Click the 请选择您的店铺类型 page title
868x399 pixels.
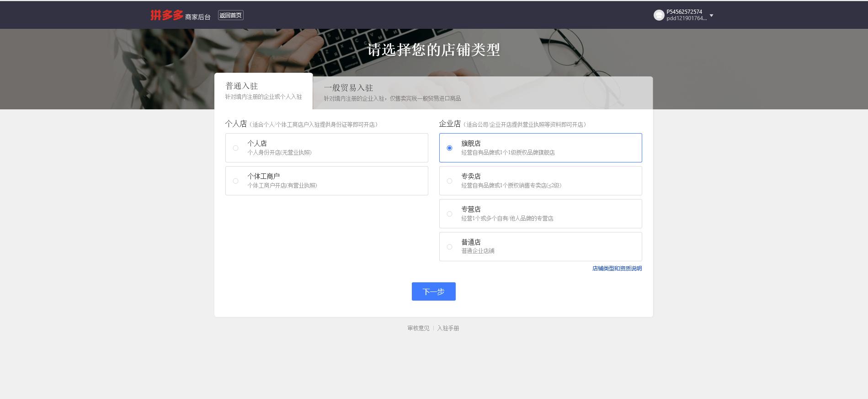pos(433,49)
